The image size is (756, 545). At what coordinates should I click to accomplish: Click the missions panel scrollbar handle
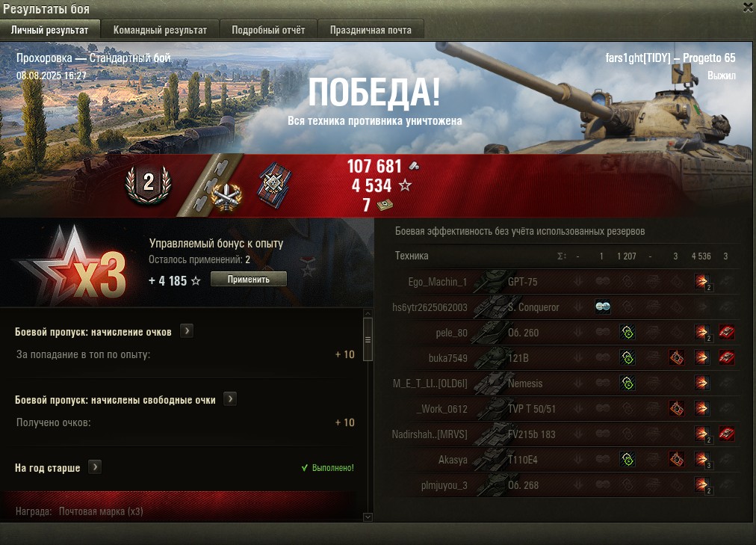coord(368,339)
